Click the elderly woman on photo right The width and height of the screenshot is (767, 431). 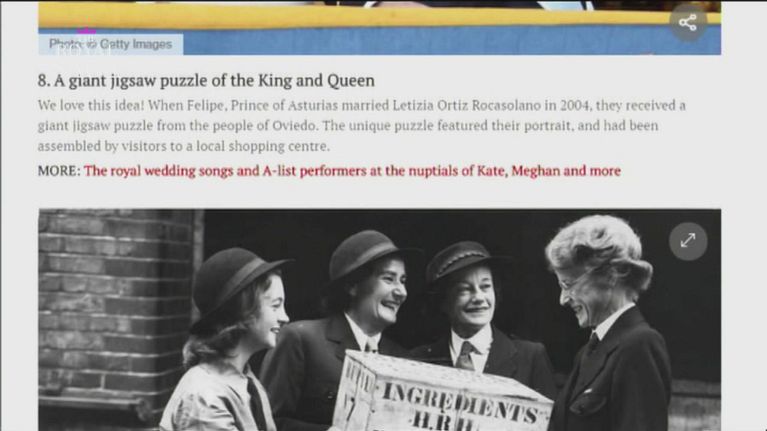point(609,323)
